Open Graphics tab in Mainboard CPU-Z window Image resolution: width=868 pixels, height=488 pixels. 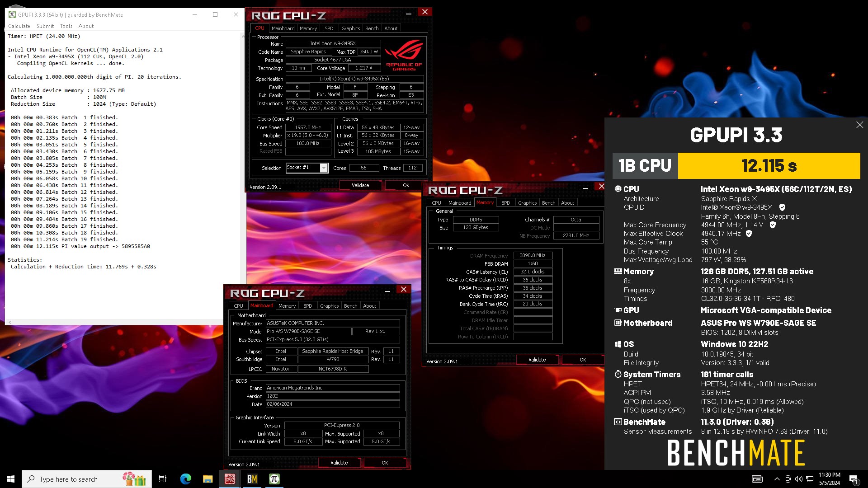(x=330, y=306)
